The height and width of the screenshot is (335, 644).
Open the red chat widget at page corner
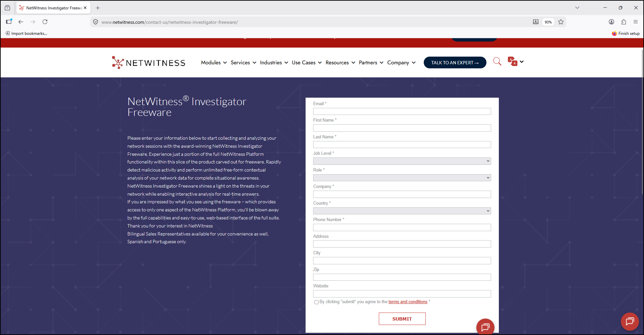(x=630, y=321)
